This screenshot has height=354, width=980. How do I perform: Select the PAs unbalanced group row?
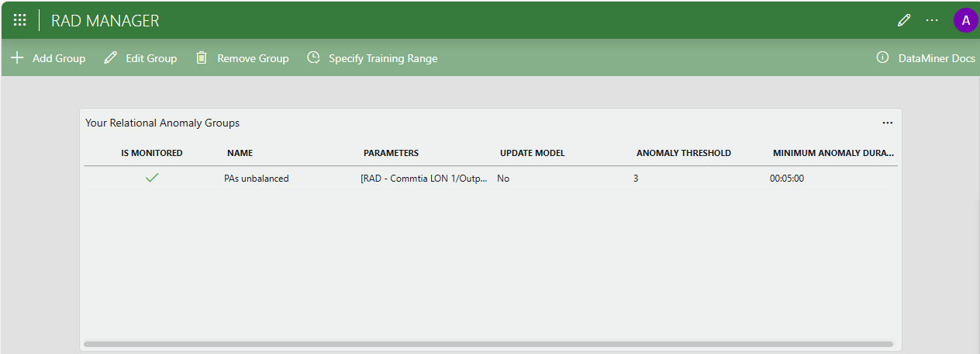pyautogui.click(x=257, y=179)
